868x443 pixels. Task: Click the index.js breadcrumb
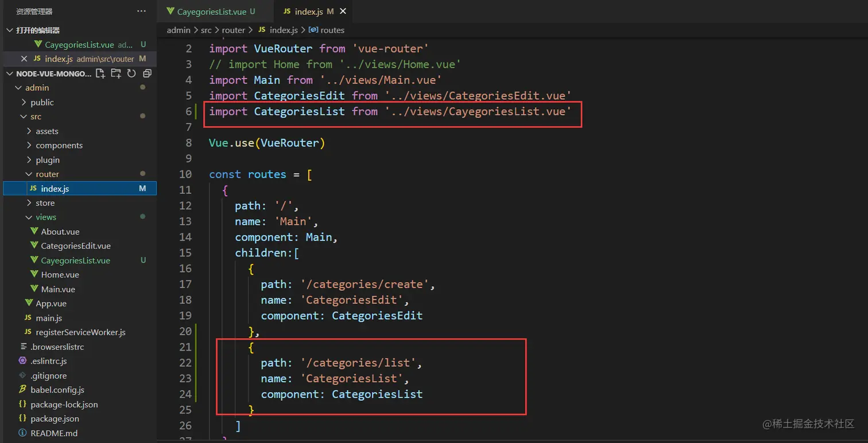[x=284, y=30]
